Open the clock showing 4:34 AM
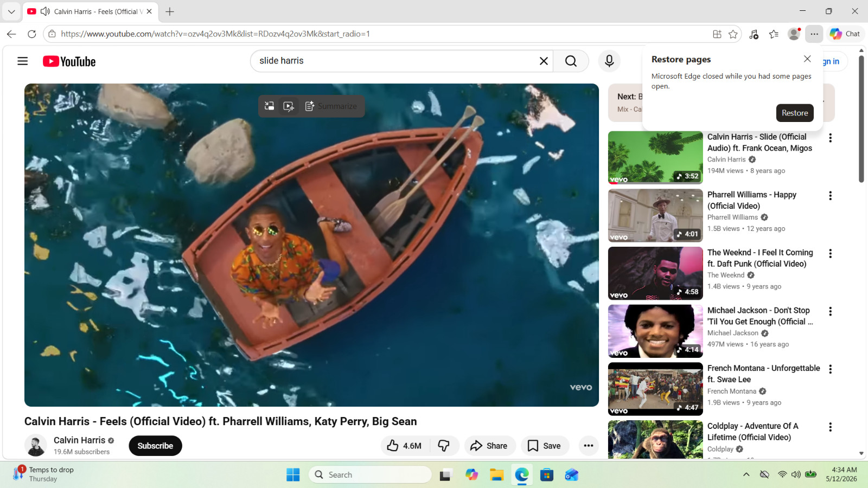868x488 pixels. 841,474
